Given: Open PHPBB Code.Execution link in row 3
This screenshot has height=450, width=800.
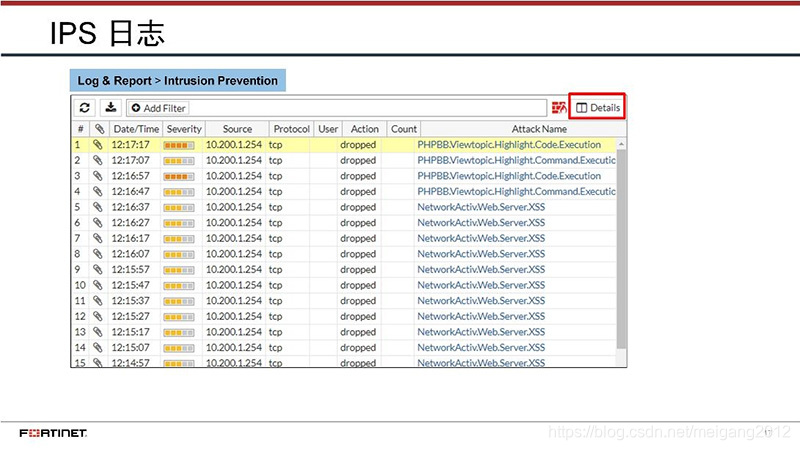Looking at the screenshot, I should point(509,176).
